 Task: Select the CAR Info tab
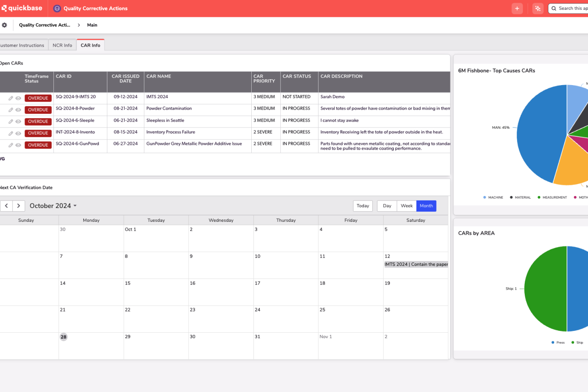click(90, 45)
